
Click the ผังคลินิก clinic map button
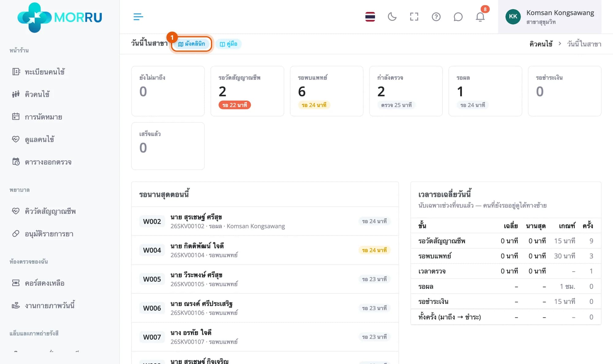click(192, 44)
